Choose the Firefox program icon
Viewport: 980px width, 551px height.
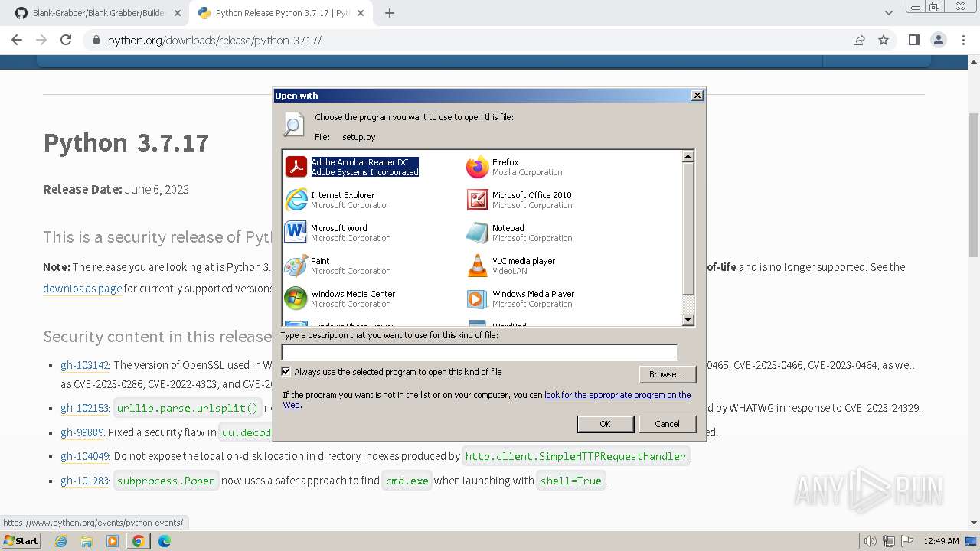[x=477, y=167]
